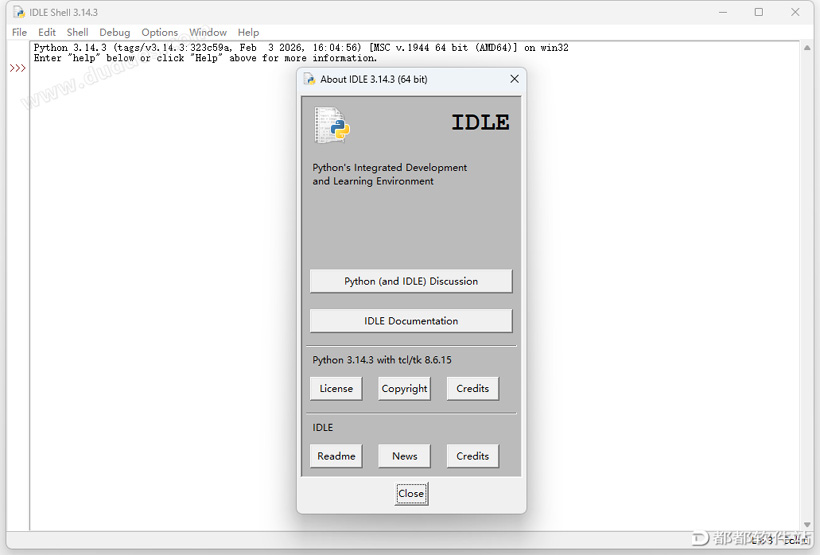The width and height of the screenshot is (820, 555).
Task: Open the Edit menu
Action: coord(47,32)
